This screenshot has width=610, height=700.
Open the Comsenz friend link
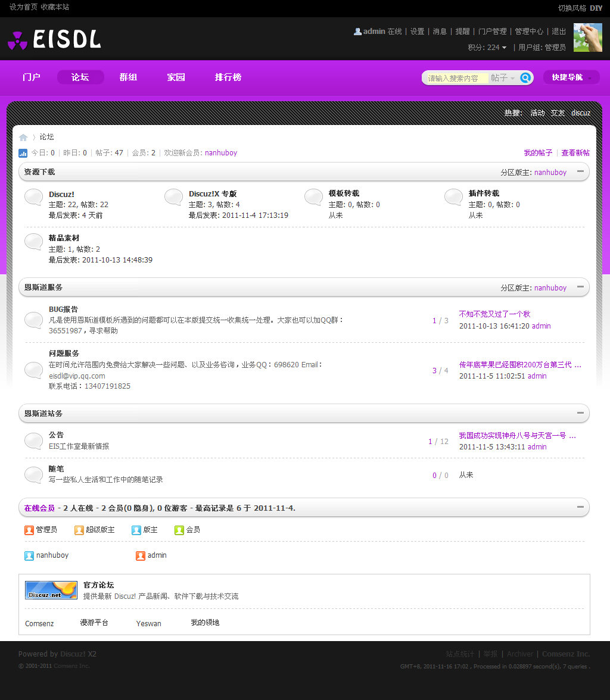click(x=39, y=623)
